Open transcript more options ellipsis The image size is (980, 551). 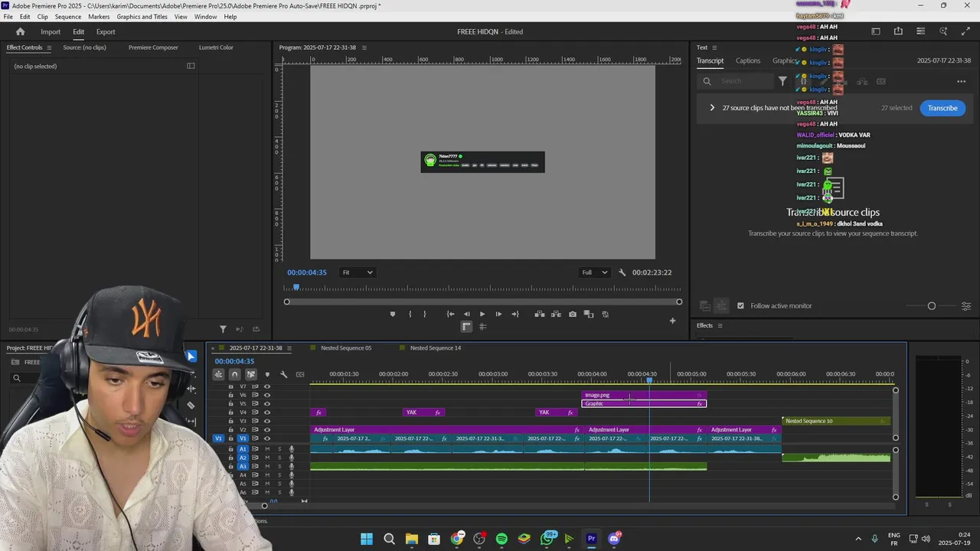(x=961, y=81)
